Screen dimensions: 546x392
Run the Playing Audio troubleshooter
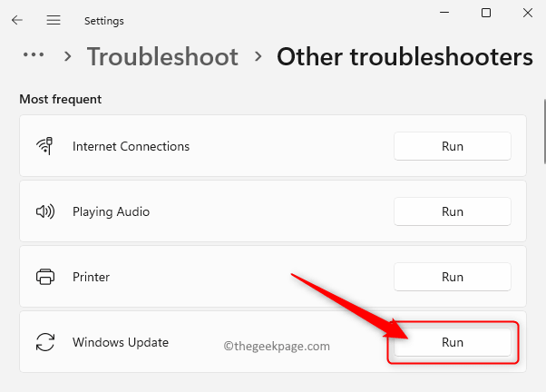[x=453, y=211]
